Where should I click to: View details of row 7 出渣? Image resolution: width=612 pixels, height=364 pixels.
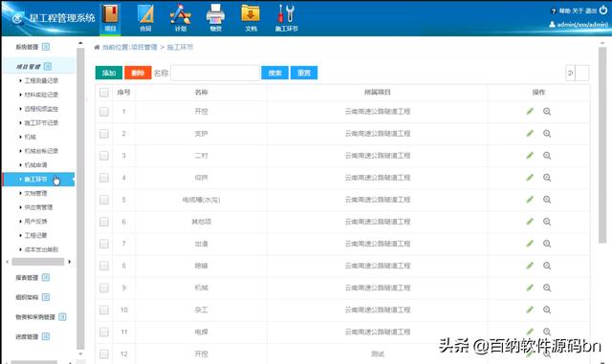pos(547,244)
